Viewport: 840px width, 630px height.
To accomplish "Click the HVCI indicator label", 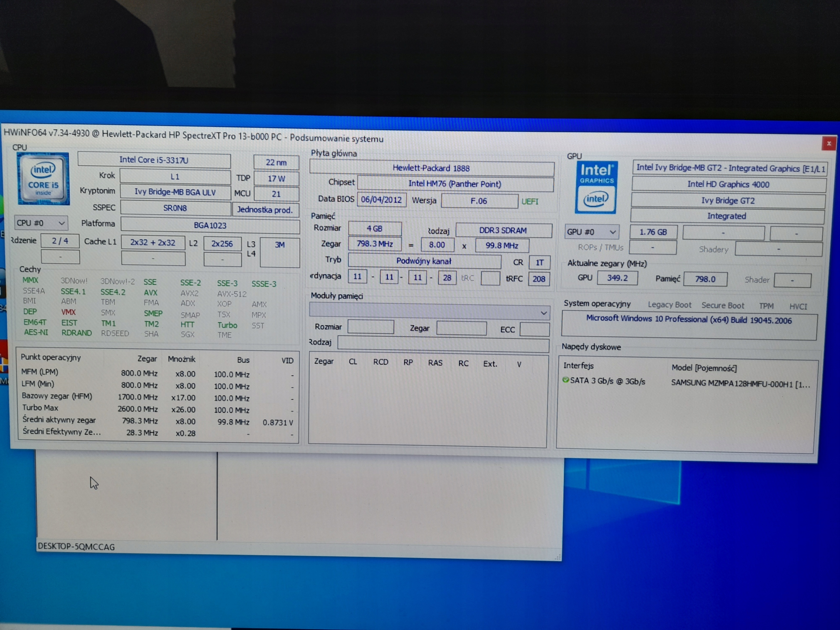I will [798, 307].
